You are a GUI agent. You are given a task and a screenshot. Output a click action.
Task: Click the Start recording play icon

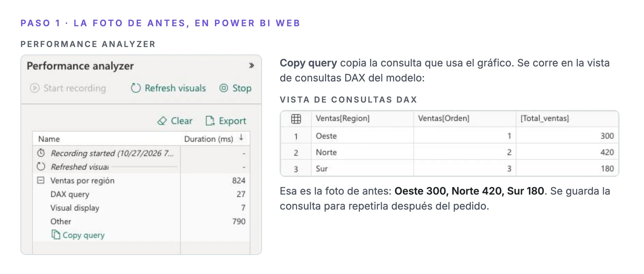[34, 88]
